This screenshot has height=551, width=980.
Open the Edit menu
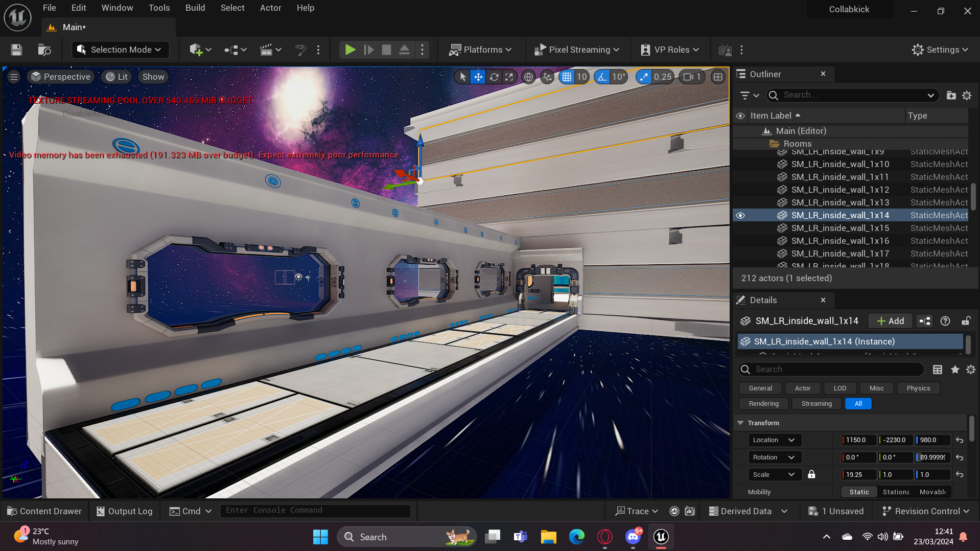tap(79, 8)
